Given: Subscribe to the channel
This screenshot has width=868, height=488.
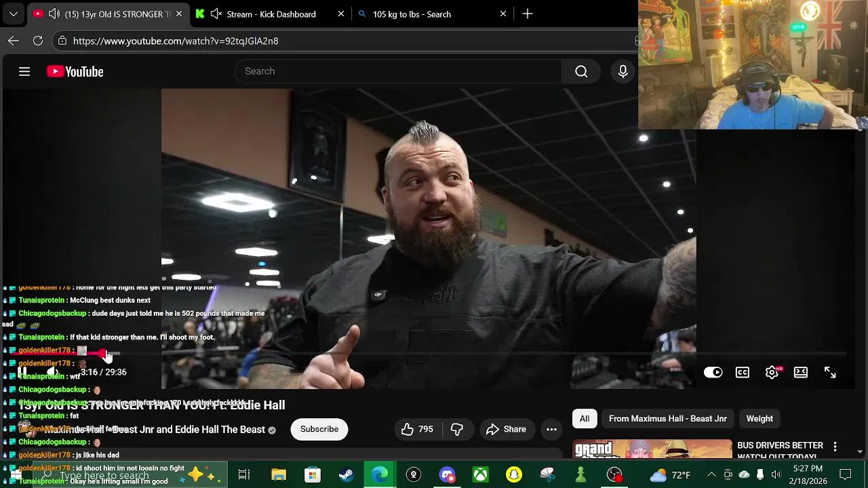Looking at the screenshot, I should 319,429.
